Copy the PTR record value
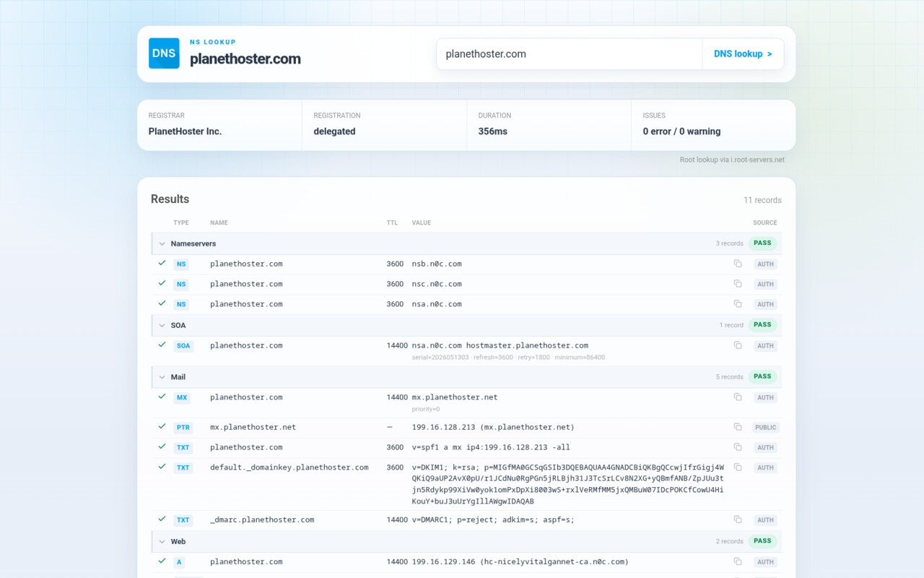The width and height of the screenshot is (924, 578). pos(738,427)
